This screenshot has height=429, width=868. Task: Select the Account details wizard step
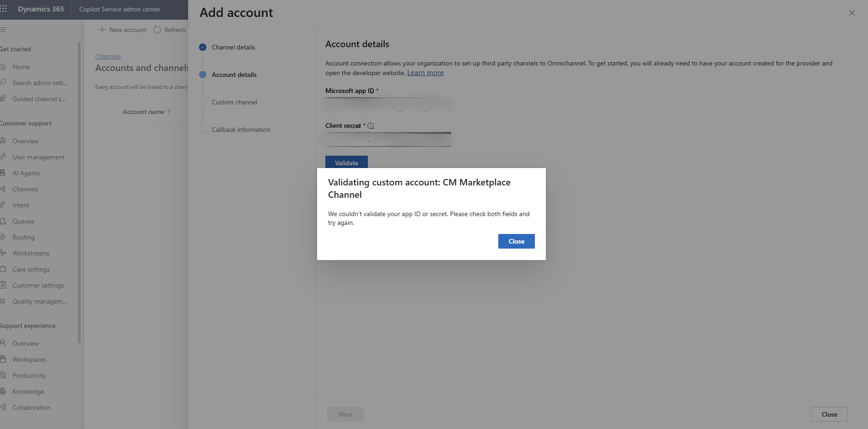pyautogui.click(x=228, y=75)
